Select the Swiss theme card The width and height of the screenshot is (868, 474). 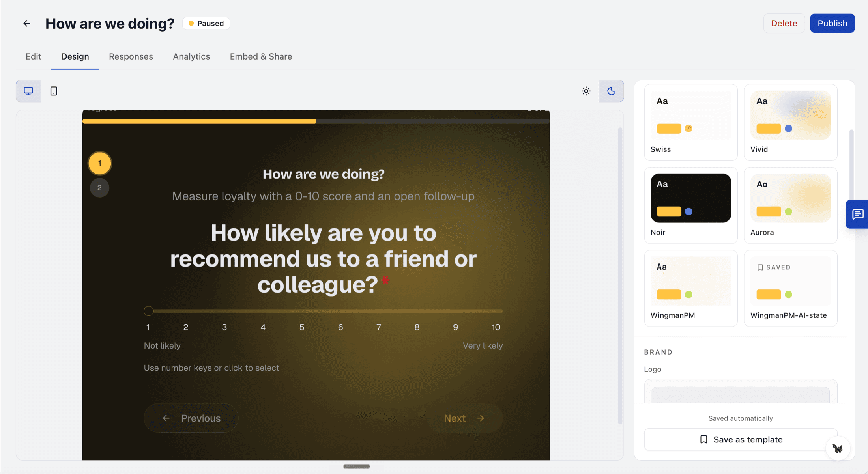[x=691, y=122]
